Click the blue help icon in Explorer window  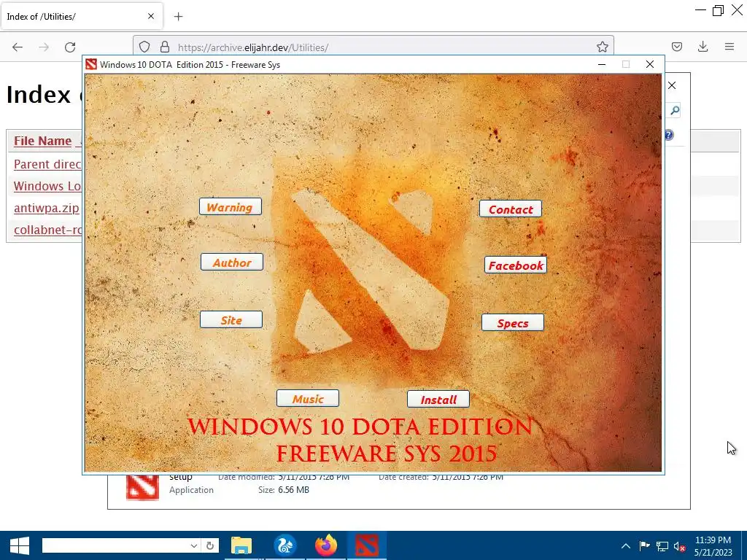coord(670,135)
